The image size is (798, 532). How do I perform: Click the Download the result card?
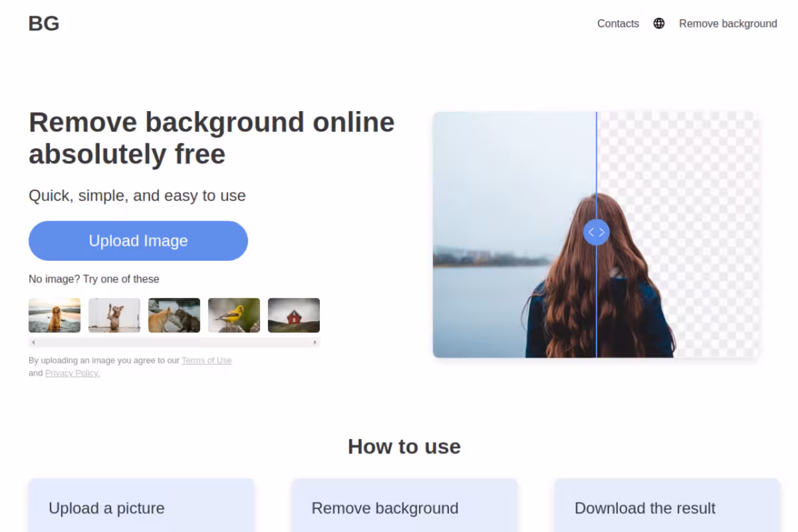pos(668,505)
